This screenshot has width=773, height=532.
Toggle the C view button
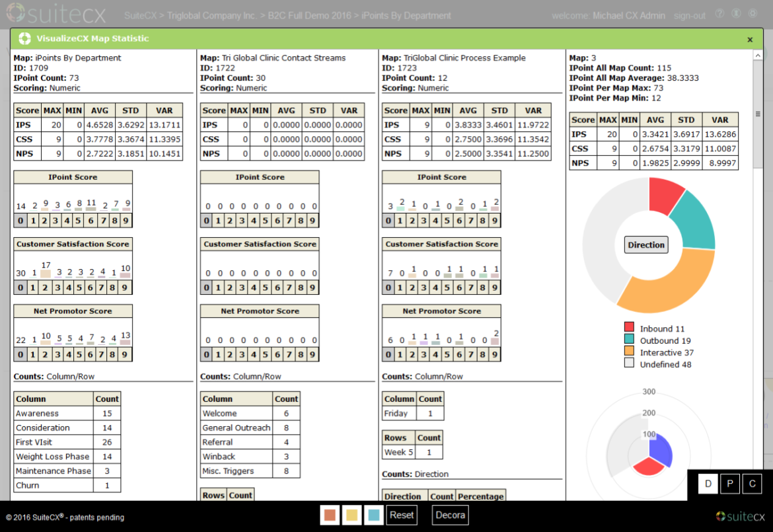click(752, 484)
